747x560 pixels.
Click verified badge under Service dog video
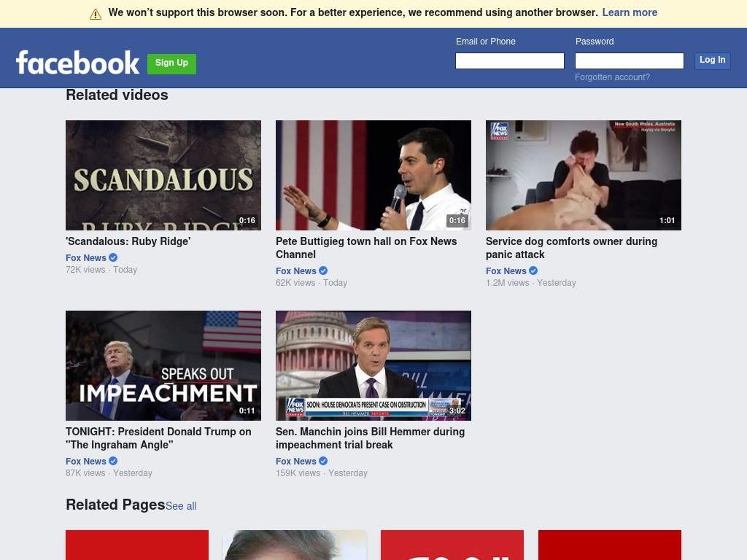(533, 271)
